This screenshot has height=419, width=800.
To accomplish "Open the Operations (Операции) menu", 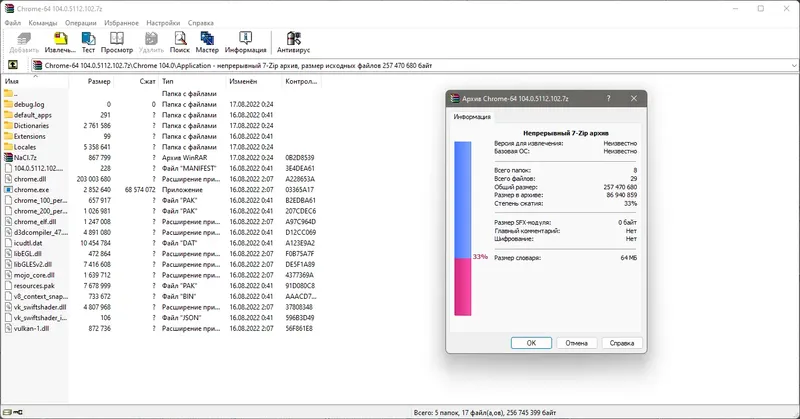I will pos(81,23).
